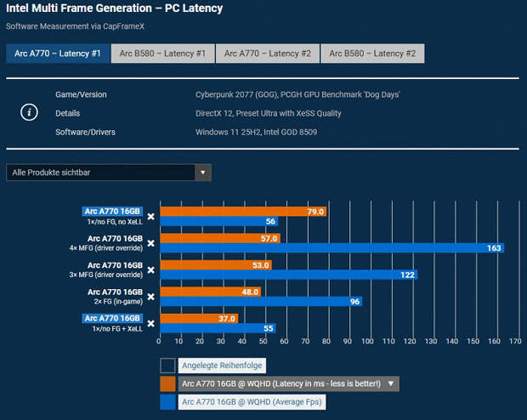The image size is (527, 420).
Task: Open the Alle Produkte sichtbar dropdown
Action: coord(108,173)
